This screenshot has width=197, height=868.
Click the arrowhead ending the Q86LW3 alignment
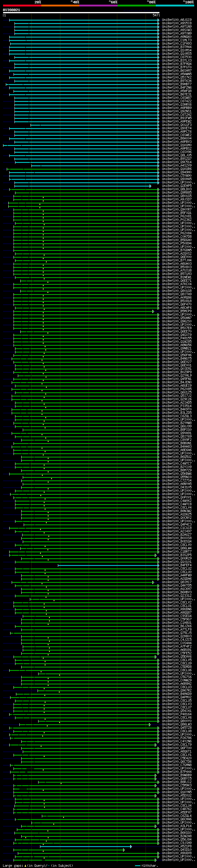pyautogui.click(x=150, y=725)
